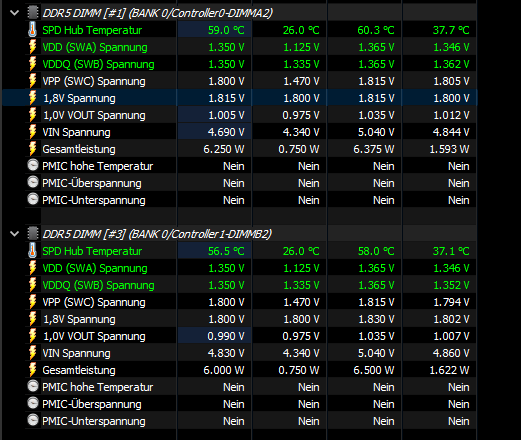
Task: Collapse the DDR5 DIMM [#1] section
Action: (x=15, y=13)
